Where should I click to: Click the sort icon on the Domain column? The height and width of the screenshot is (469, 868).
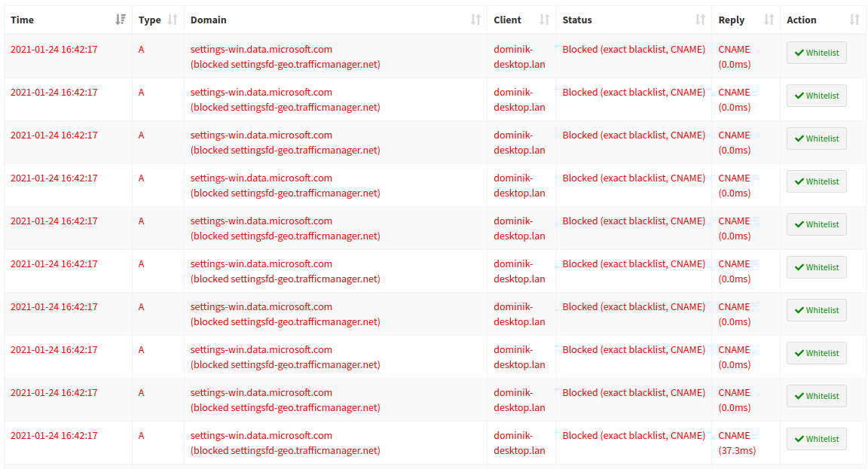(x=475, y=20)
